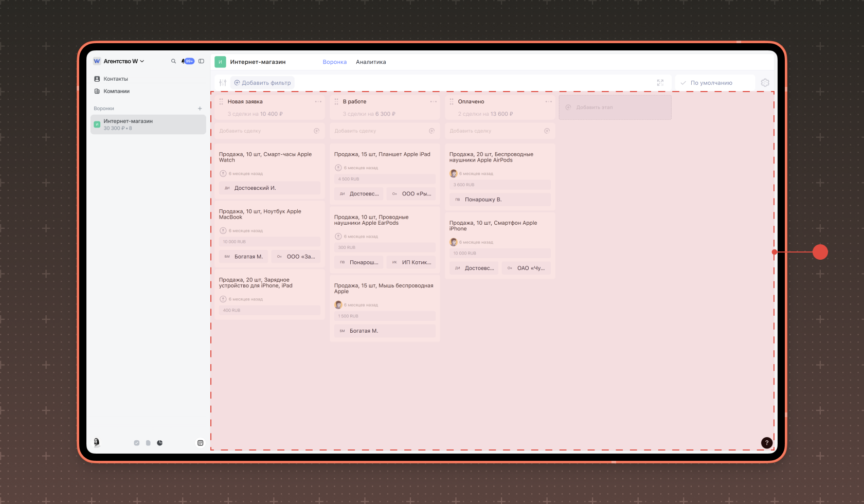
Task: Open filter settings sliders icon
Action: click(223, 83)
